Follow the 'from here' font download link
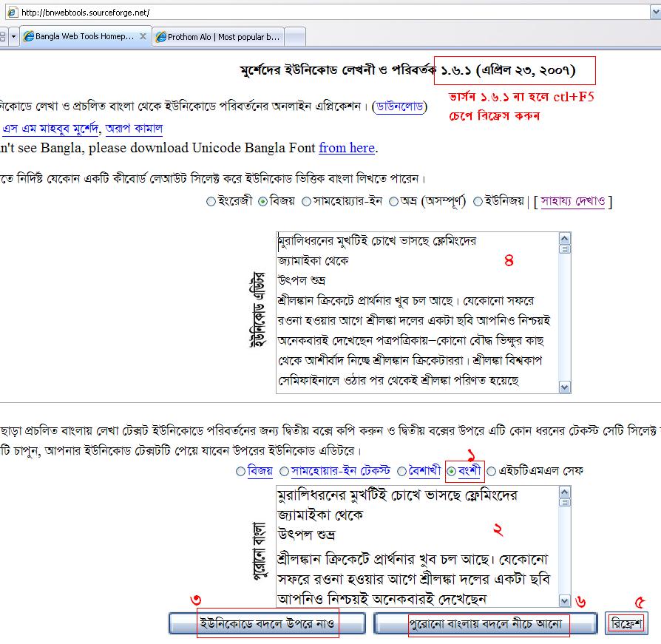Viewport: 661px width, 644px height. pos(347,148)
